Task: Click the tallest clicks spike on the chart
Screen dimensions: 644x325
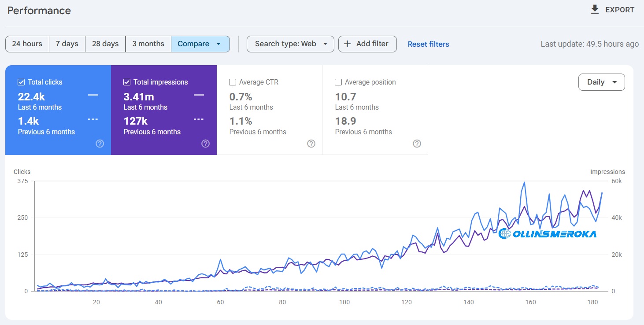Action: tap(524, 181)
